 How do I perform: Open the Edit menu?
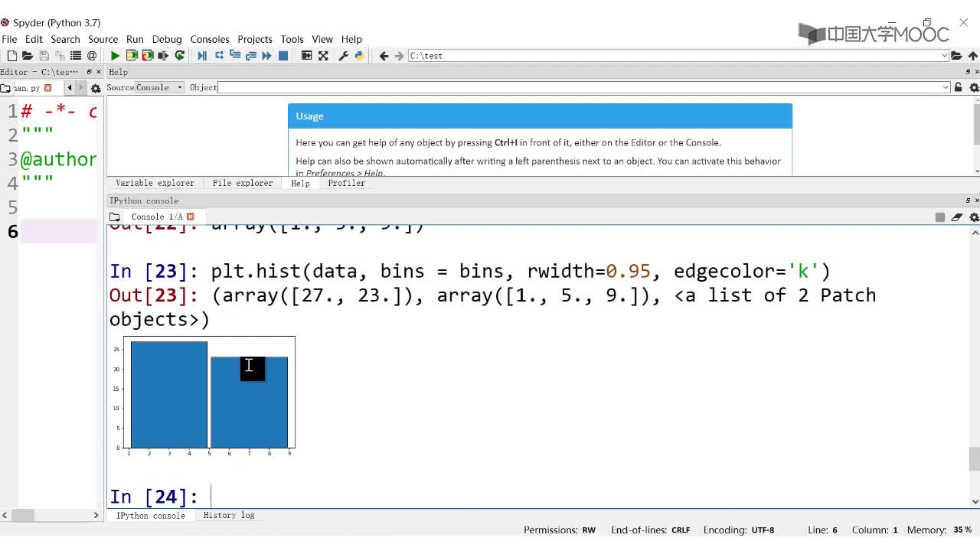34,39
